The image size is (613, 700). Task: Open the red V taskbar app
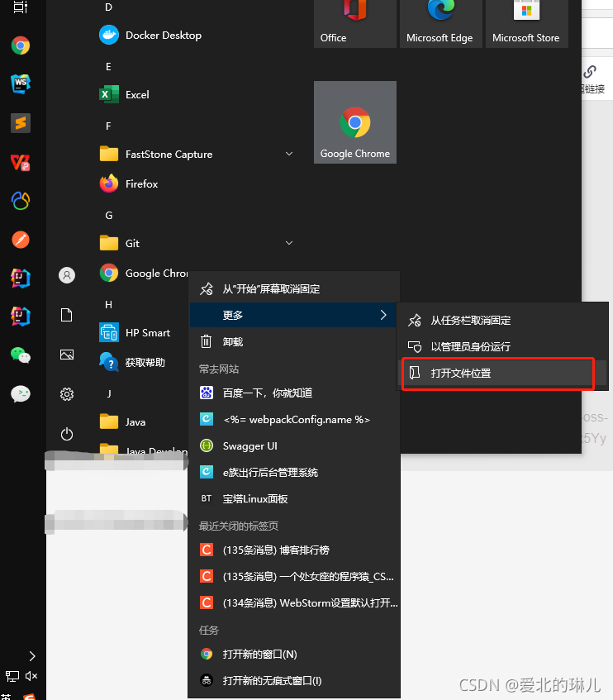21,162
